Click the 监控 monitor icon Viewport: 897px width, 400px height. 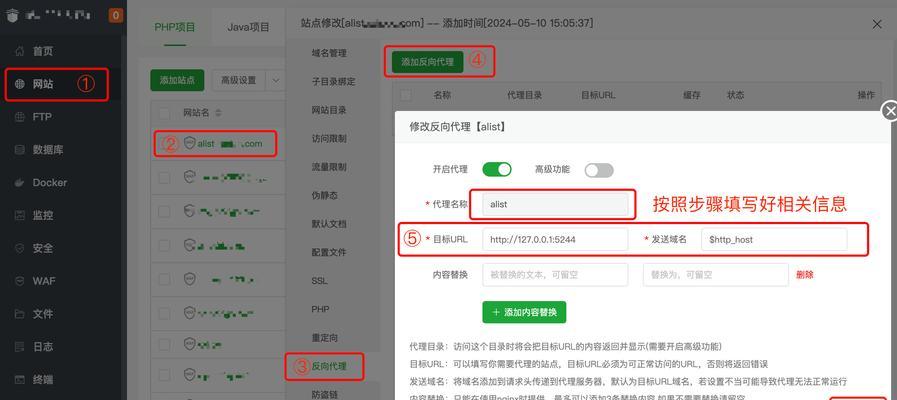[20, 216]
